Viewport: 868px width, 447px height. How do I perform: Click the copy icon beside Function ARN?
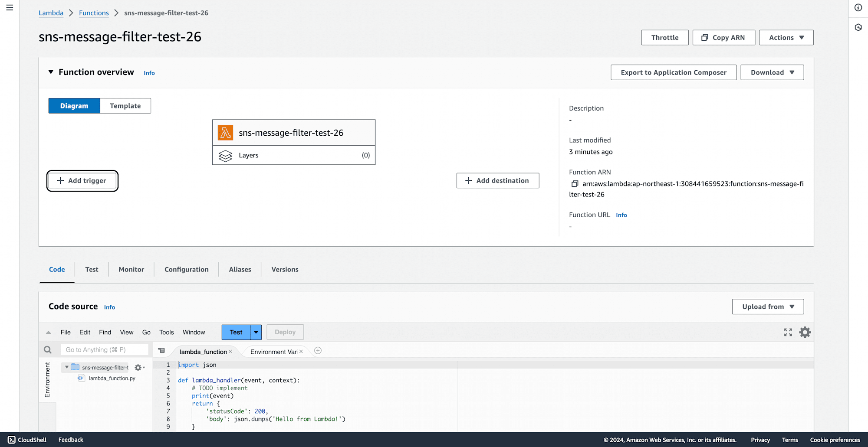[575, 184]
